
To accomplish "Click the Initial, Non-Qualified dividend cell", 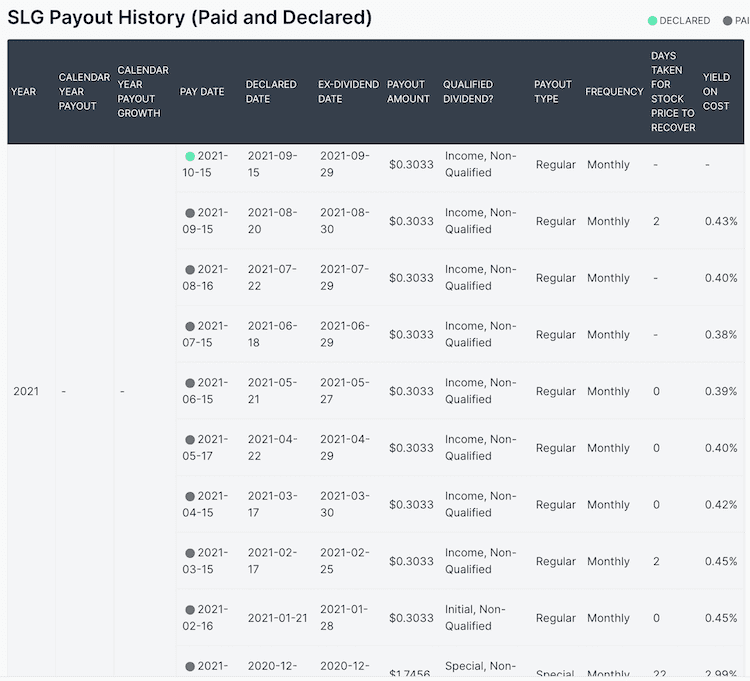I will (x=475, y=617).
